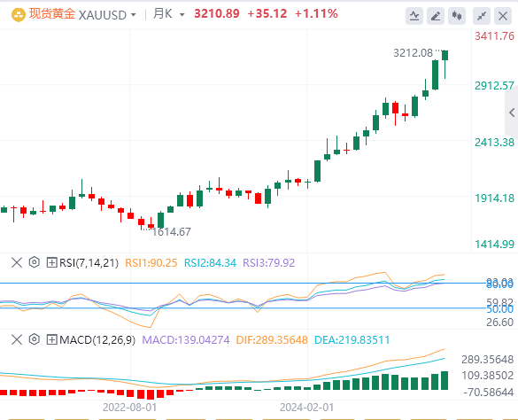Click the DIF:289.35648 value
The height and width of the screenshot is (420, 518).
[x=272, y=340]
